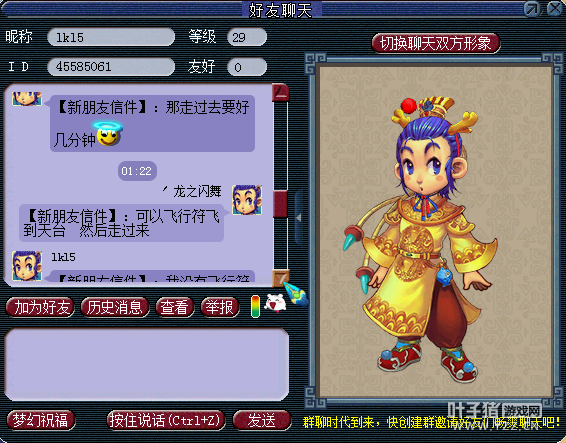
Task: Focus the message text input box
Action: coord(147,364)
